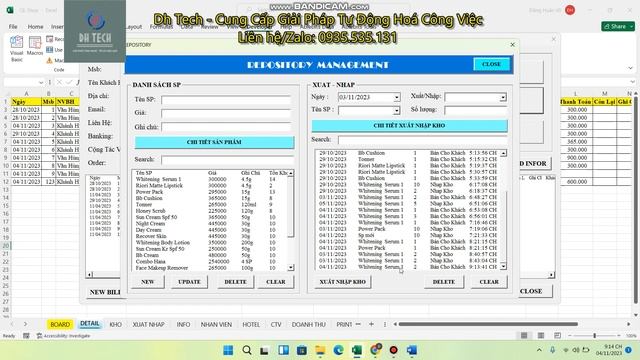Open Chrome icon on taskbar

376,350
